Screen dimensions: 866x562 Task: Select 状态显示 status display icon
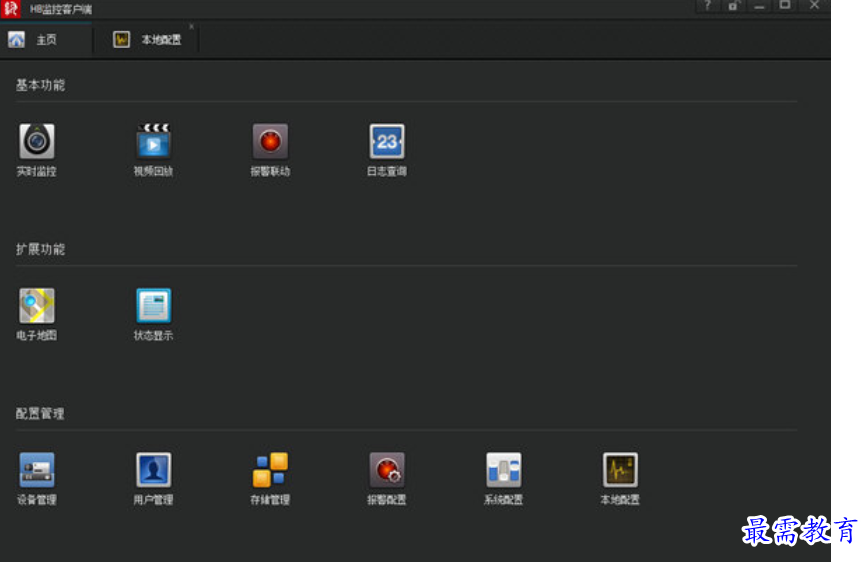[x=154, y=306]
